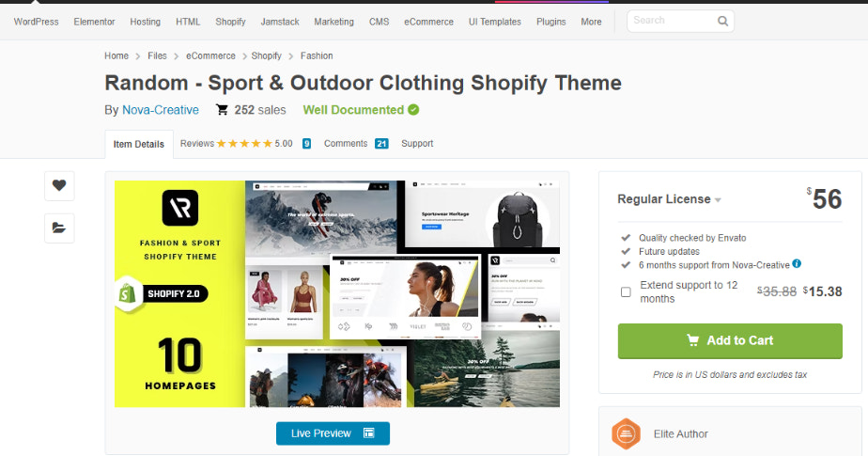Click the add to collection folder icon
The width and height of the screenshot is (868, 456).
(59, 227)
